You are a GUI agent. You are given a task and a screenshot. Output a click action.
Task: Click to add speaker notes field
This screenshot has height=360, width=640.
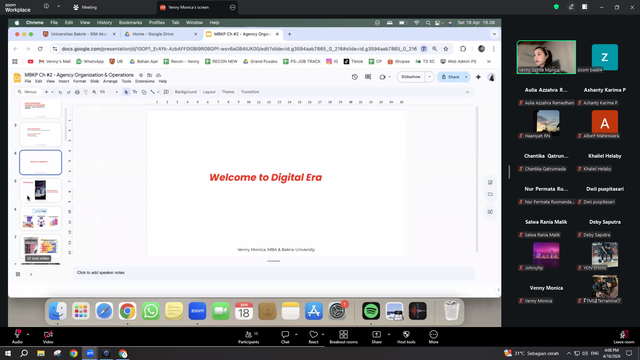(274, 273)
